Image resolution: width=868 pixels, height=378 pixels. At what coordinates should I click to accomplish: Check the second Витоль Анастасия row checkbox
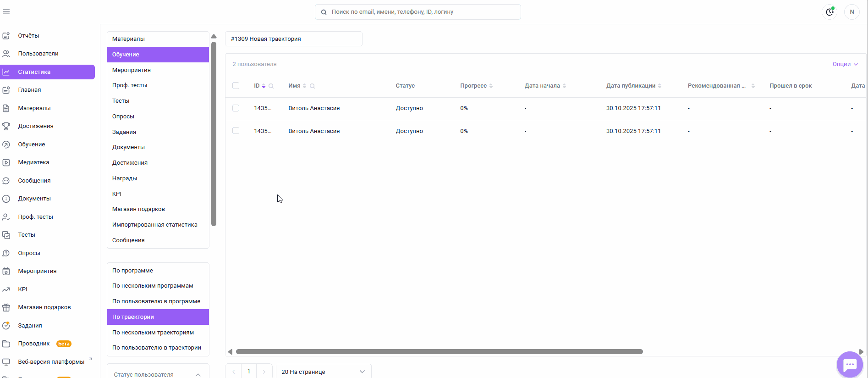tap(236, 131)
